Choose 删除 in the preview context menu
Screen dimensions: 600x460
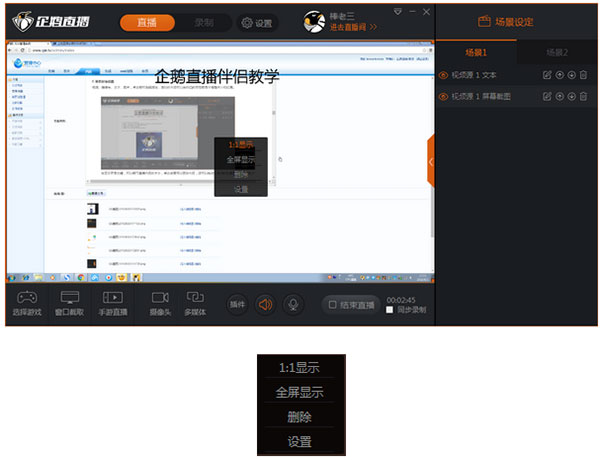[241, 175]
